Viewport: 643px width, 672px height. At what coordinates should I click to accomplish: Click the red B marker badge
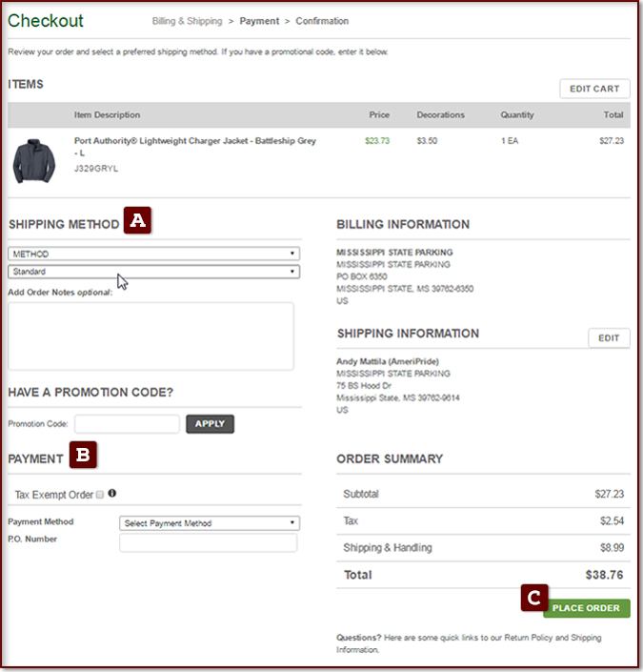(x=83, y=456)
